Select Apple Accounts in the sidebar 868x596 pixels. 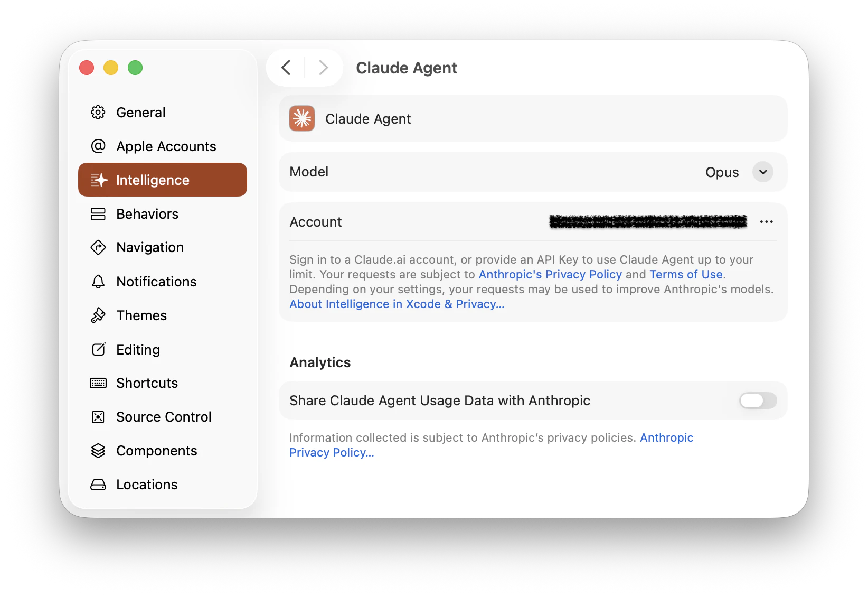click(x=163, y=146)
